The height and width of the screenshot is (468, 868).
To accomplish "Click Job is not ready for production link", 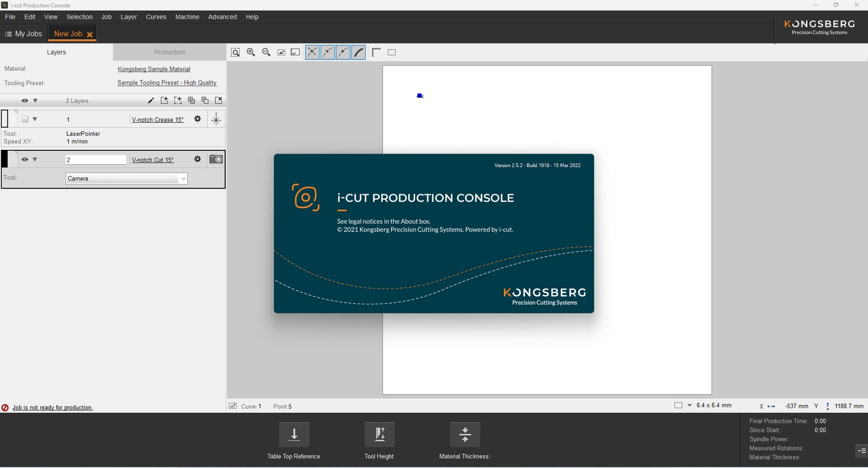I will [x=53, y=408].
